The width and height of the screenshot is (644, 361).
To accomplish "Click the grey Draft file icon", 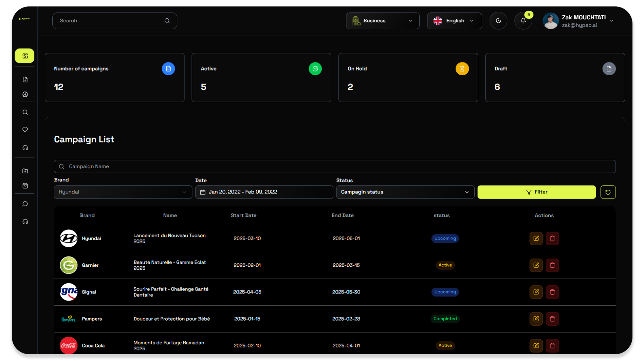I will point(609,69).
